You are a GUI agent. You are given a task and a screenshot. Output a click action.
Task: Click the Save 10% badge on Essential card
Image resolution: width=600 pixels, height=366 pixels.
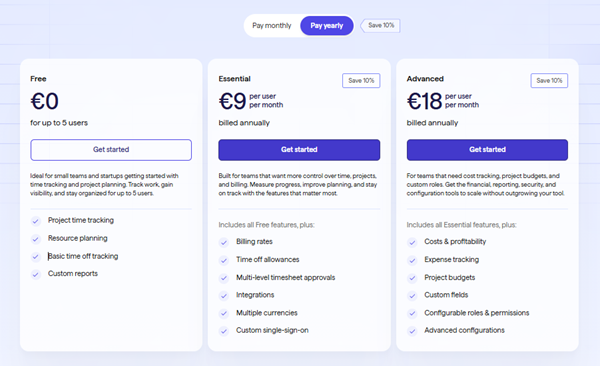click(x=361, y=80)
